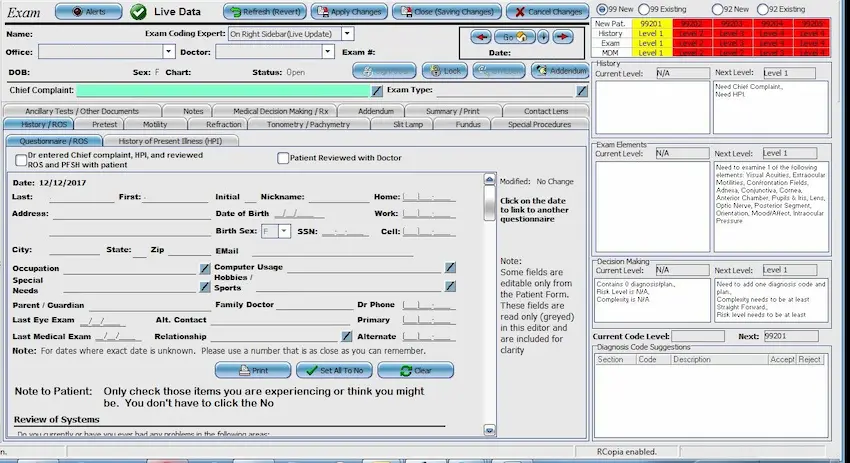Image resolution: width=850 pixels, height=463 pixels.
Task: Open the Contact Lens tab
Action: click(x=546, y=111)
